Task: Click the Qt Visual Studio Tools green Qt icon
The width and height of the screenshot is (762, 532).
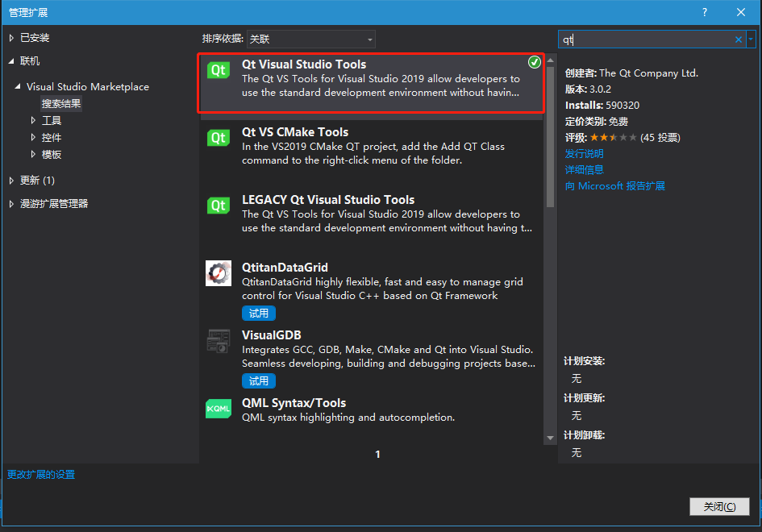Action: tap(219, 70)
